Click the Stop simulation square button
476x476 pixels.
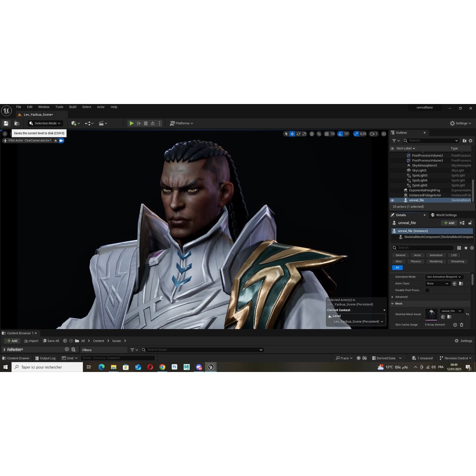click(146, 123)
